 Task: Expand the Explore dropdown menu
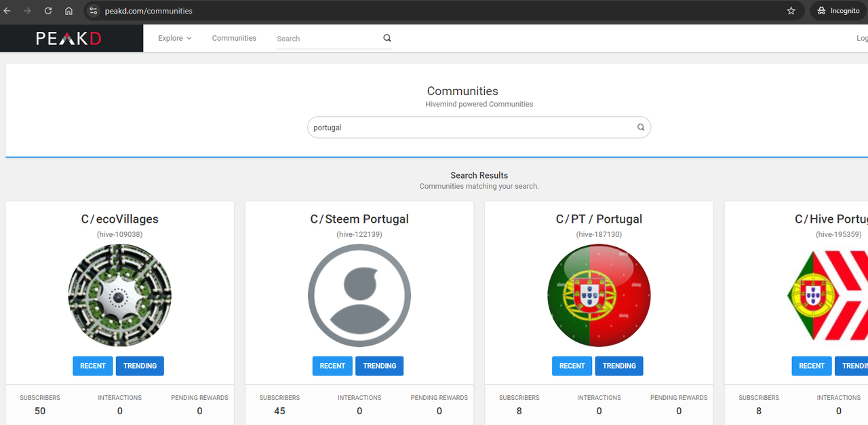175,38
